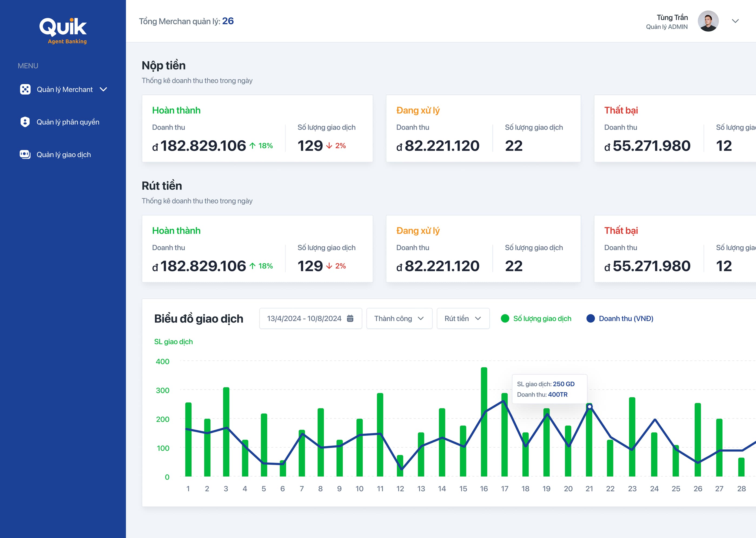
Task: Click the Thất bại card title under Nộp tiền
Action: click(621, 110)
